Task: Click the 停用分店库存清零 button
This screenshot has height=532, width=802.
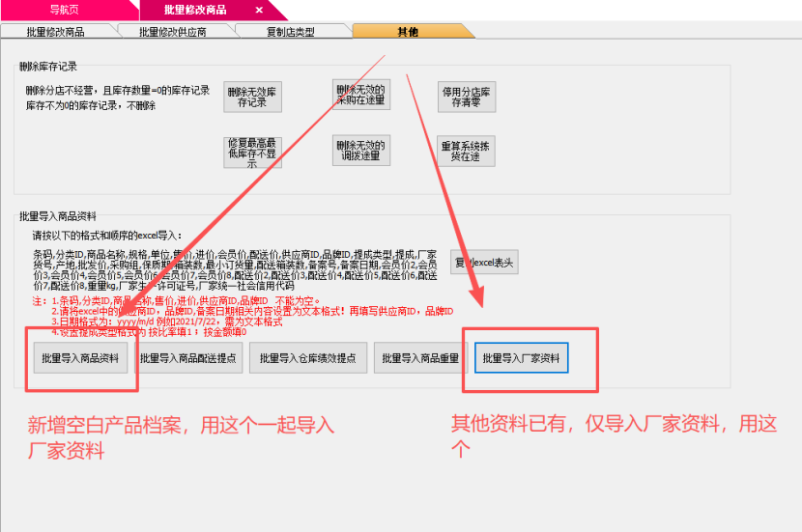Action: tap(467, 98)
